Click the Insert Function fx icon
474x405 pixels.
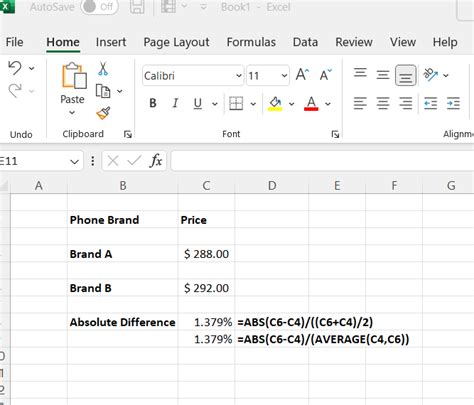coord(156,161)
